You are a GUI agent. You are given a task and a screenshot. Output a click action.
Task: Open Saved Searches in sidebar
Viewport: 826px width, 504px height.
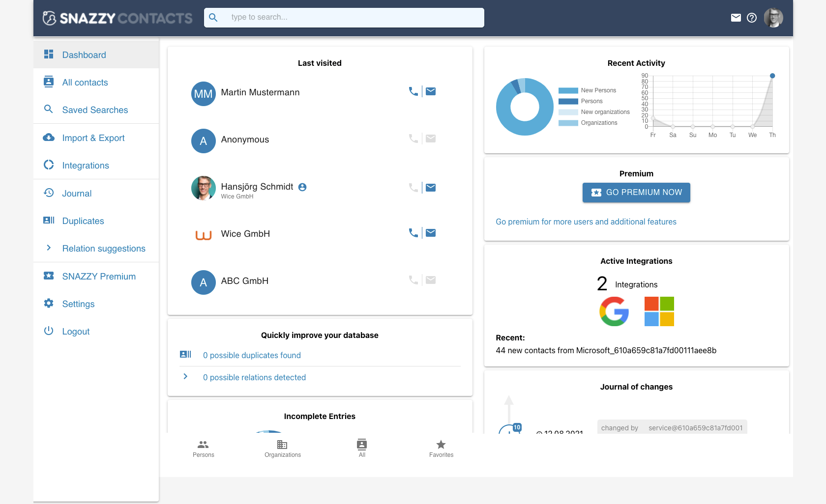[96, 110]
